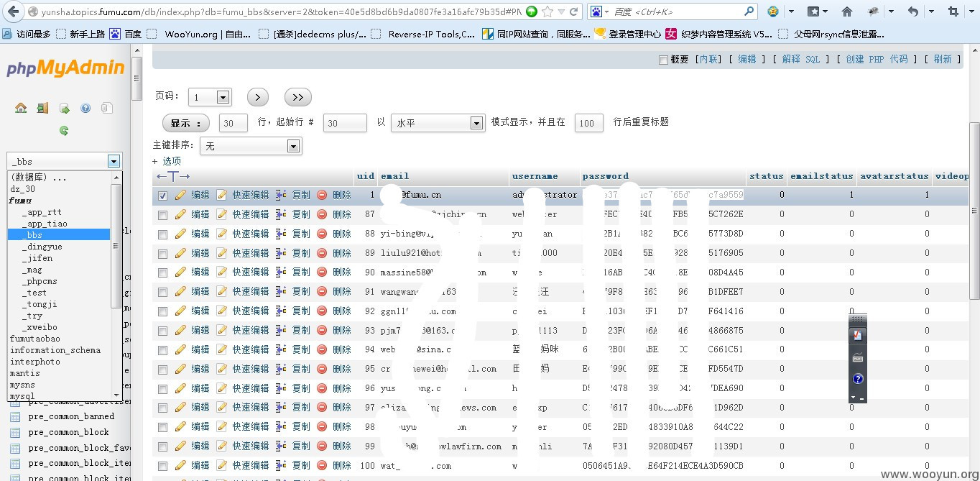Click the 解释 SQL link
This screenshot has width=980, height=481.
[800, 60]
